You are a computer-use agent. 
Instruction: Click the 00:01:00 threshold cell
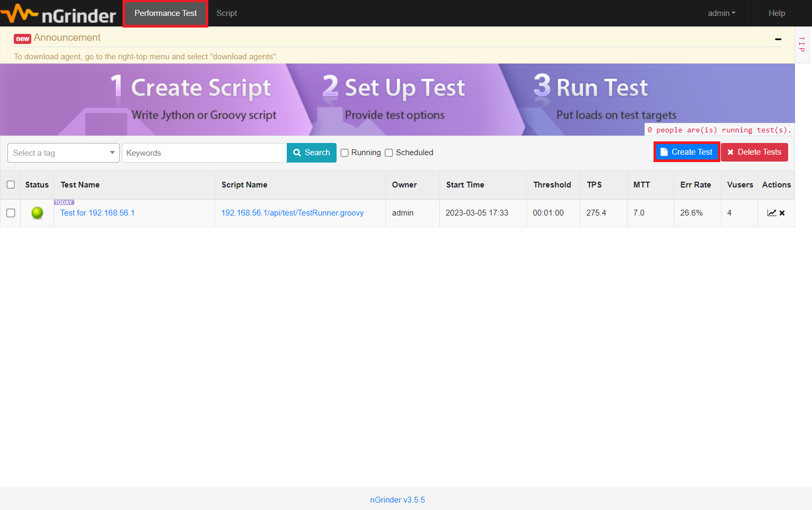[548, 213]
